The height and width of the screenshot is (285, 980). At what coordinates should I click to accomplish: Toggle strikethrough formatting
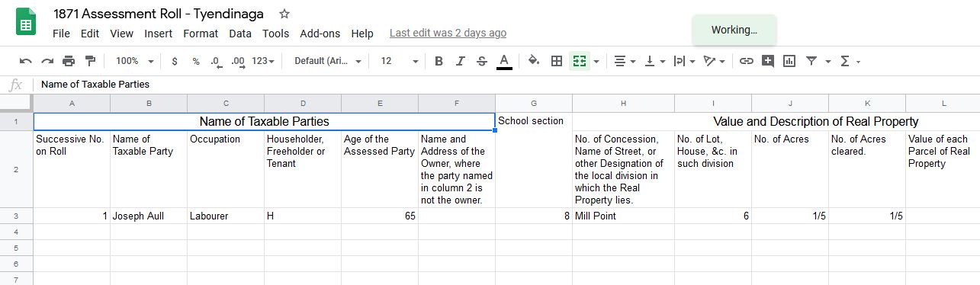[x=481, y=61]
